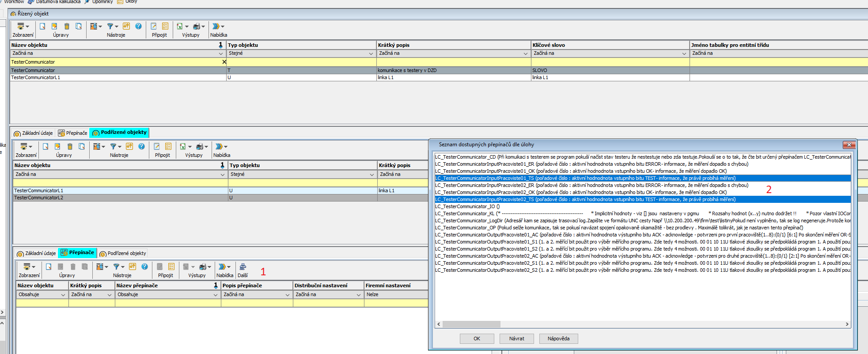Open the printer dropdown in the top Výstupy group

203,27
